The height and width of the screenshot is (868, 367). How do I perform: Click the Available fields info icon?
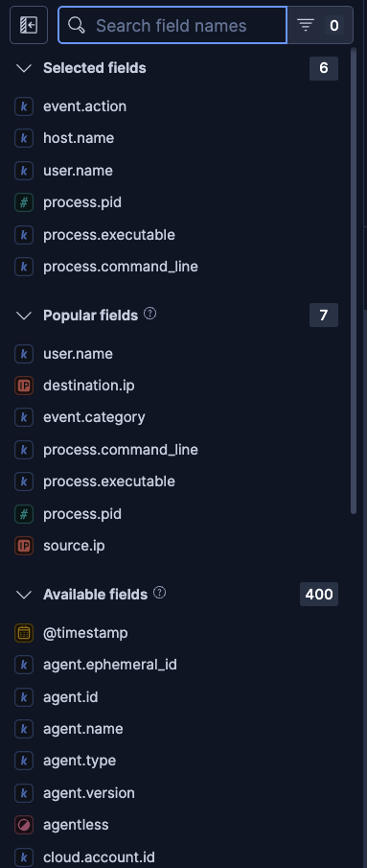coord(160,593)
